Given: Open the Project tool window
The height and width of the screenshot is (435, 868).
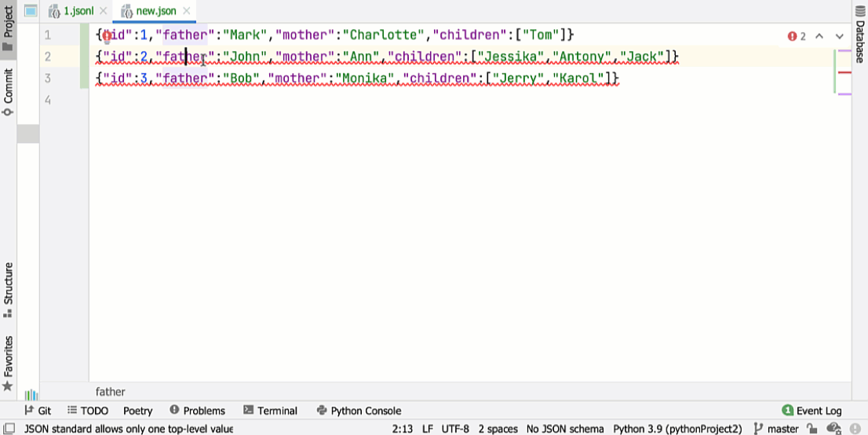Looking at the screenshot, I should pyautogui.click(x=8, y=27).
